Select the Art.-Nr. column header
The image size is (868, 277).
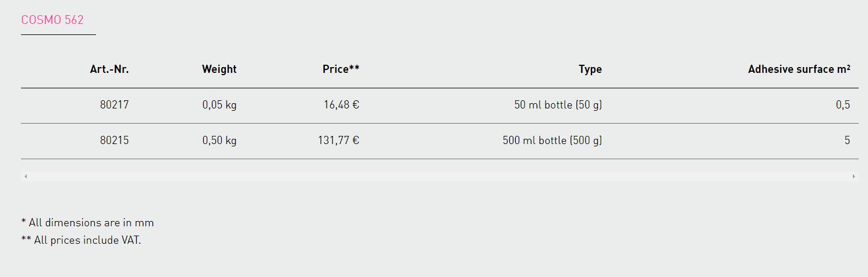tap(109, 69)
